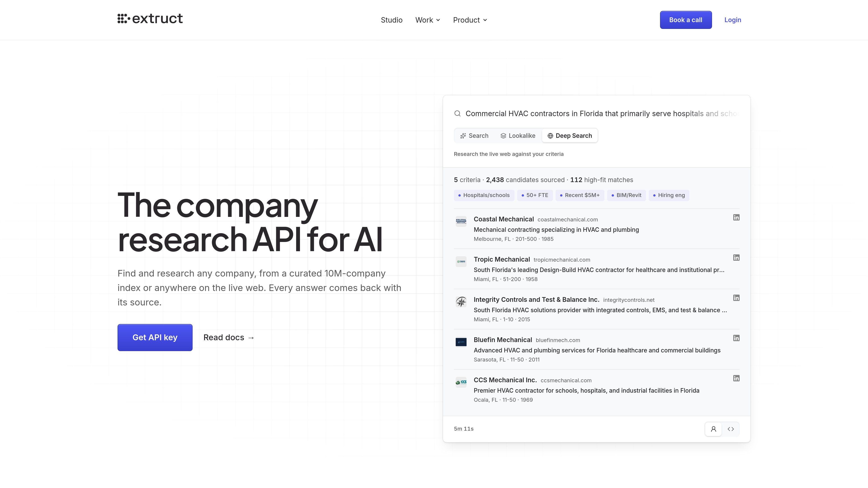This screenshot has width=868, height=488.
Task: Click the coastalmechanical.com domain
Action: pos(568,220)
